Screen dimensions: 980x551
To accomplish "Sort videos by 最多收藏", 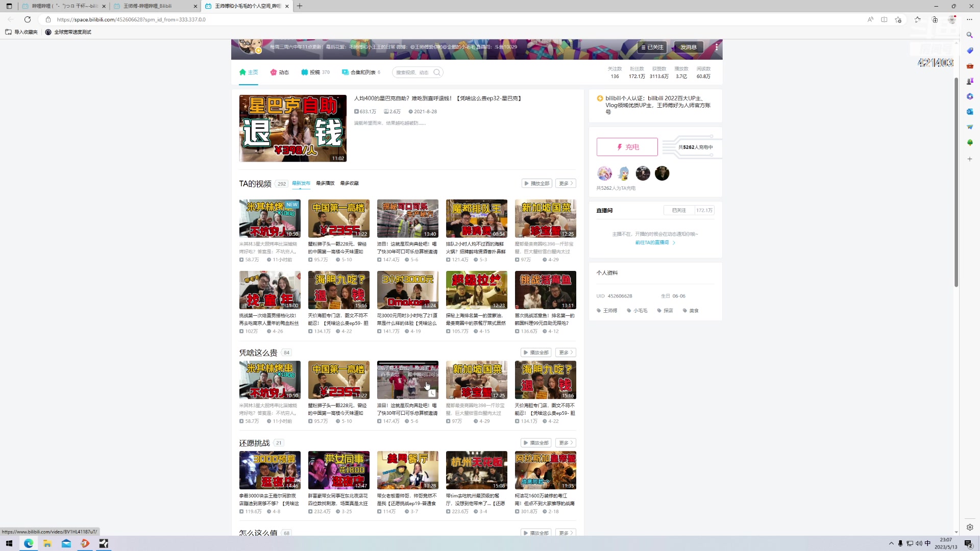I will [x=349, y=183].
